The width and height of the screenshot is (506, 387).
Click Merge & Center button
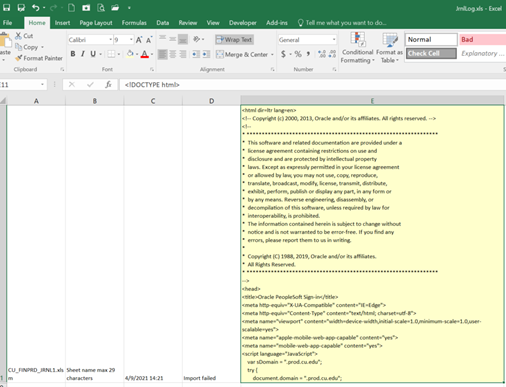(x=242, y=54)
